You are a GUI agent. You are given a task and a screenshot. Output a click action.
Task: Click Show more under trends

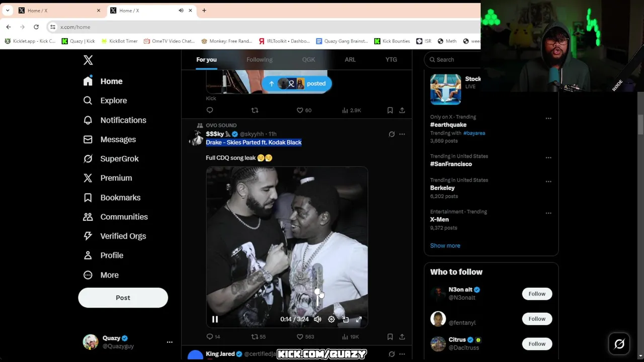pyautogui.click(x=445, y=246)
